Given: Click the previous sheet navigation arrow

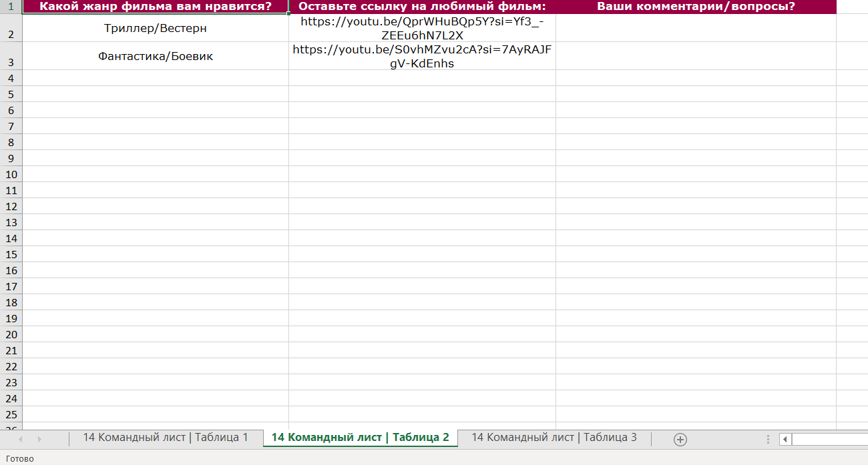Looking at the screenshot, I should coord(21,439).
